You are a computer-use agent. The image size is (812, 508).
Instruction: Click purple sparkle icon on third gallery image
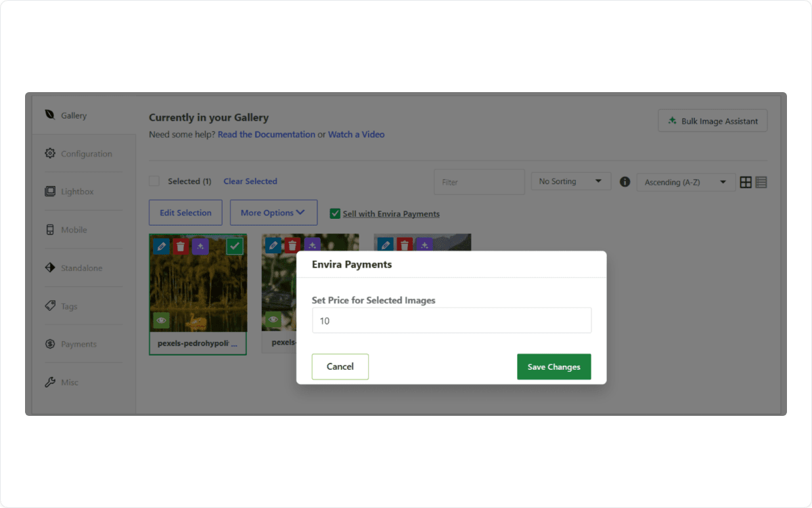pos(424,245)
